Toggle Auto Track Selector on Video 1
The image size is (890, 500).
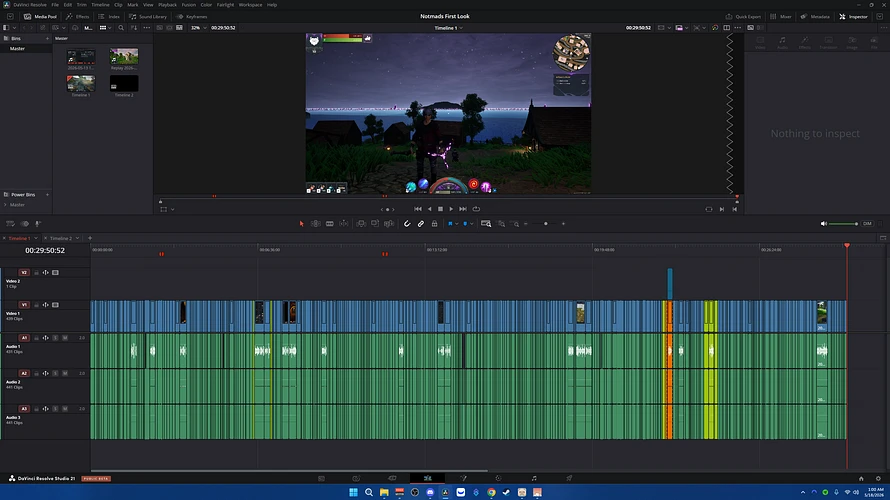coord(45,305)
